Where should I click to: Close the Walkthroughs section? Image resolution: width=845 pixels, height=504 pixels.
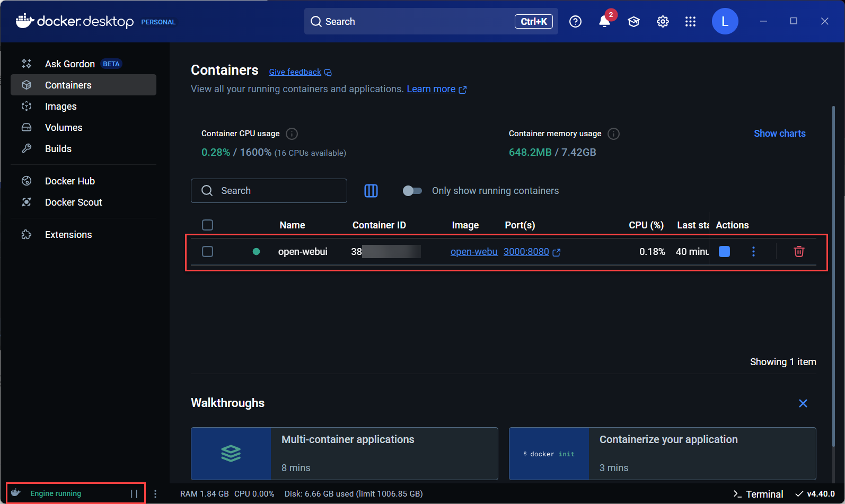(x=803, y=403)
